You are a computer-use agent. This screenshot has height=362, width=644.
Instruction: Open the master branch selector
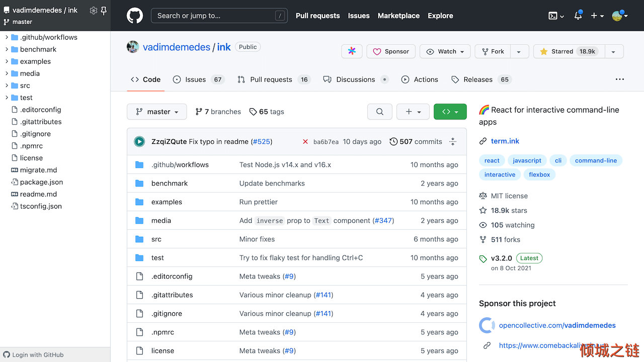157,112
